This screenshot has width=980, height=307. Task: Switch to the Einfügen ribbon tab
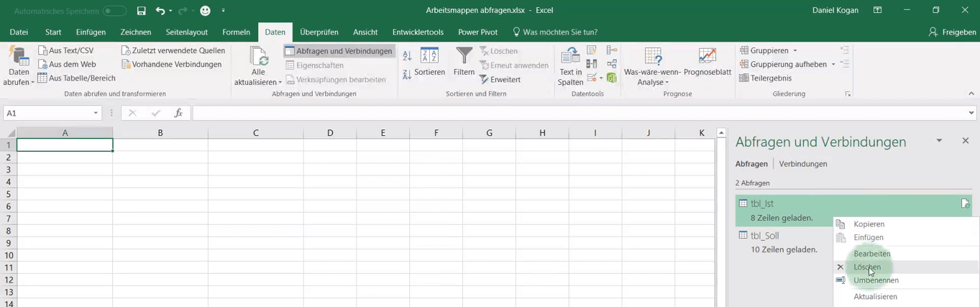tap(91, 32)
